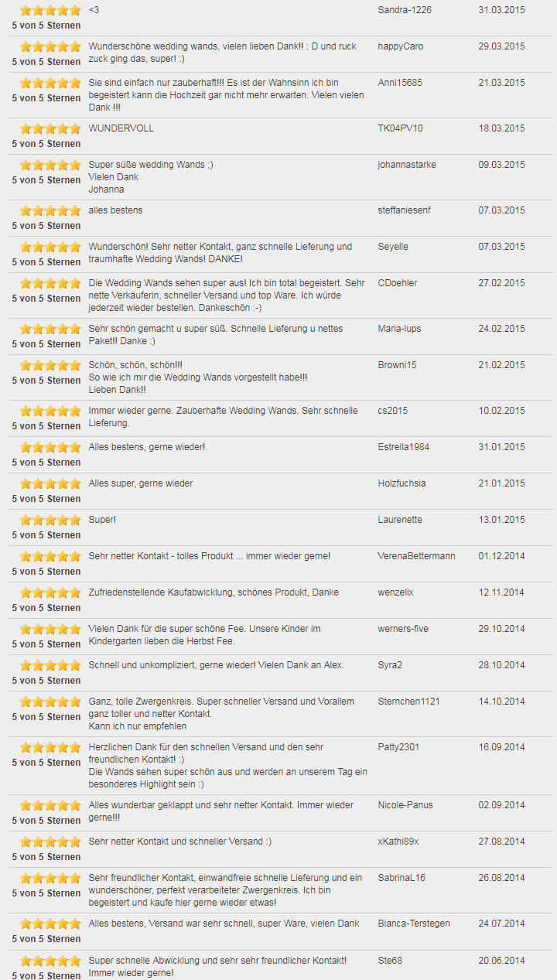
Task: Click '5 von 5 Sternen' label beside Browni15's review
Action: tap(46, 381)
